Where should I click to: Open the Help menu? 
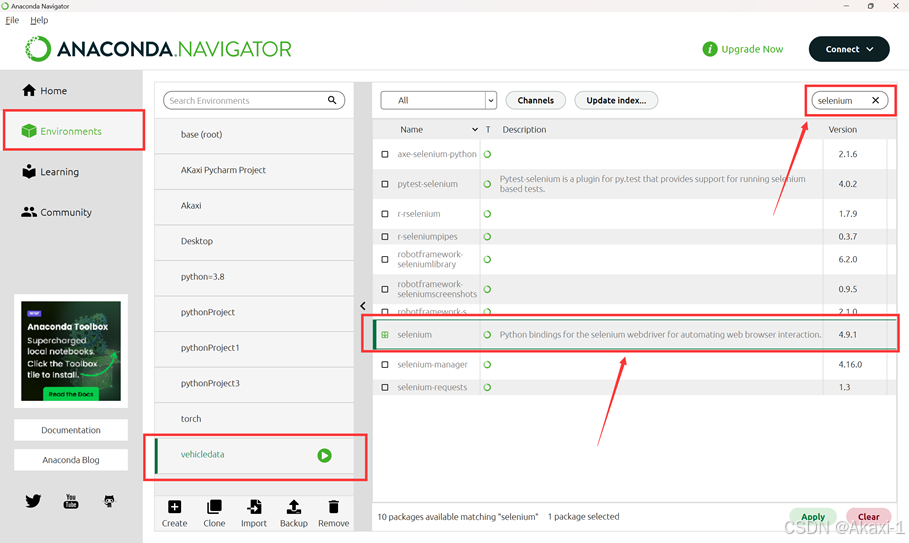tap(39, 20)
